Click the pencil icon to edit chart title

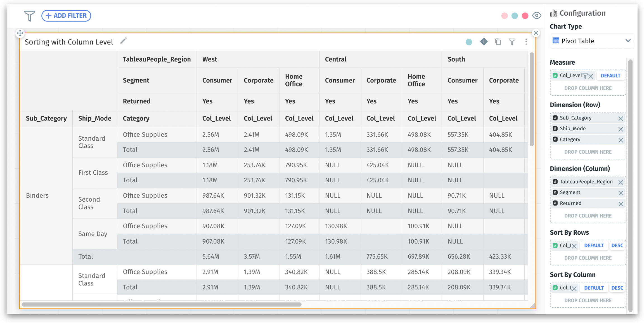[123, 41]
